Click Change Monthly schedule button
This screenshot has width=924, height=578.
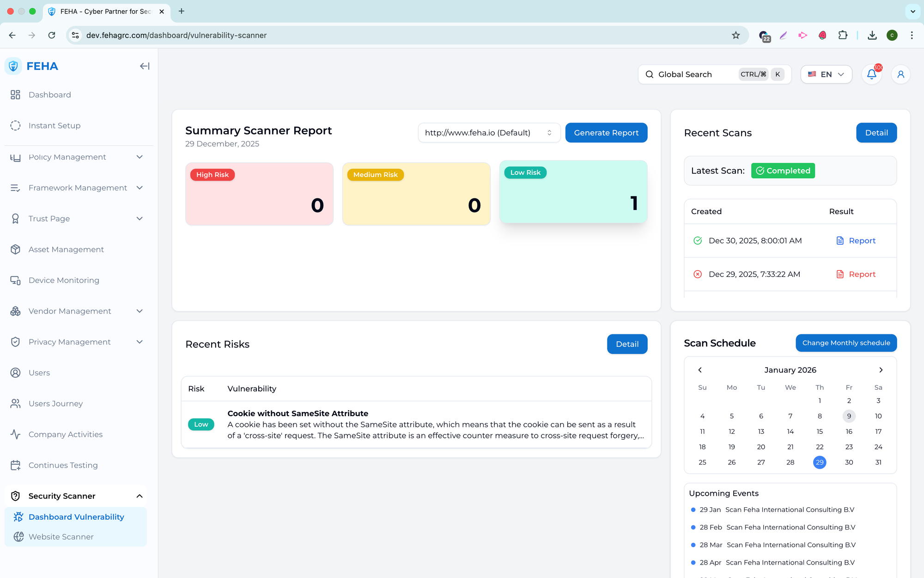tap(846, 343)
